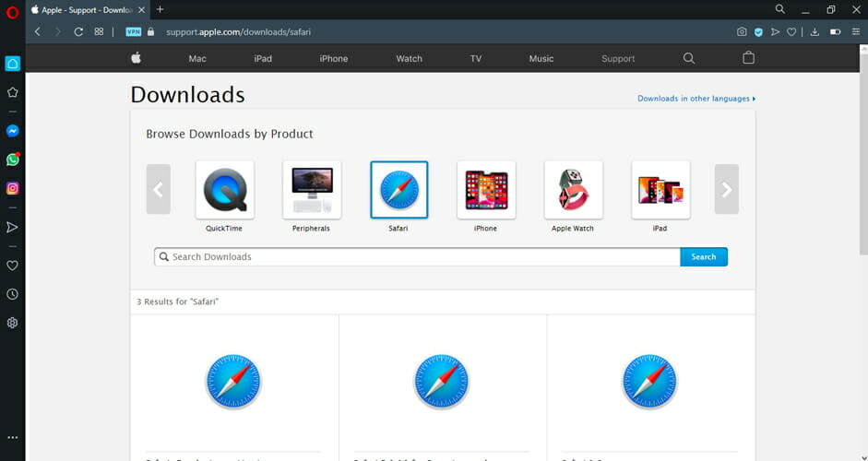Close the Apple Support tab
This screenshot has height=461, width=868.
point(141,10)
